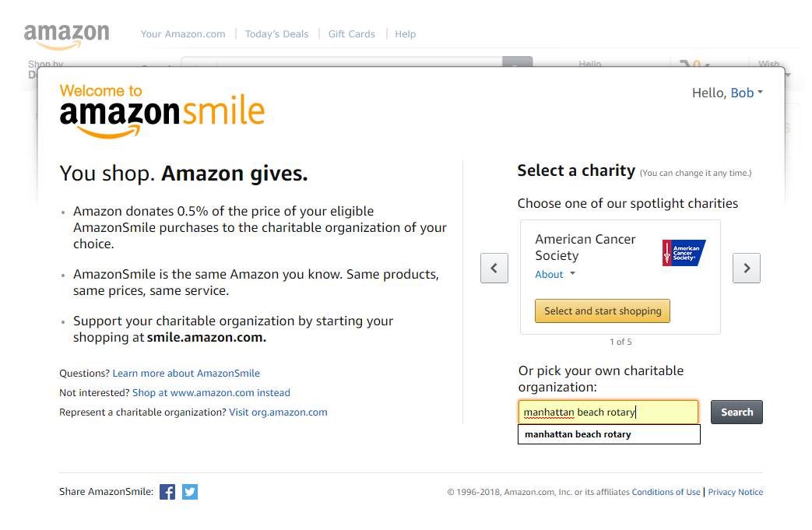Open Your Amazon.com link
Viewport: 812px width, 530px height.
[183, 34]
